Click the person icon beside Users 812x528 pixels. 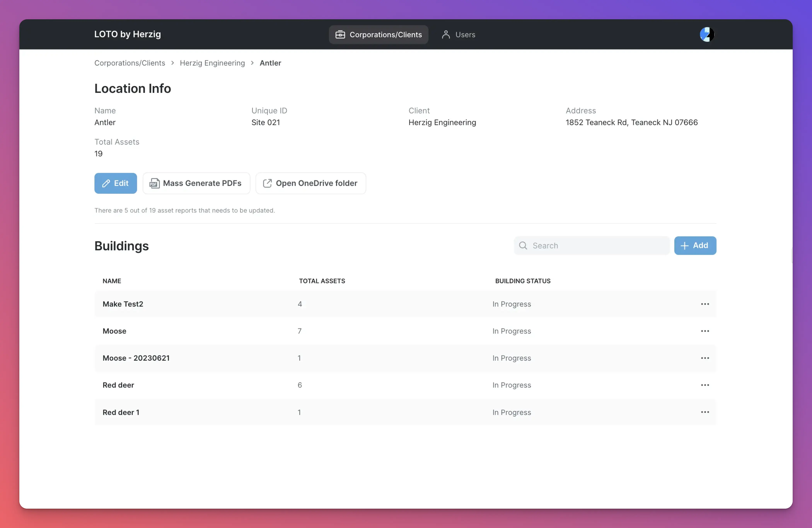[x=446, y=34]
